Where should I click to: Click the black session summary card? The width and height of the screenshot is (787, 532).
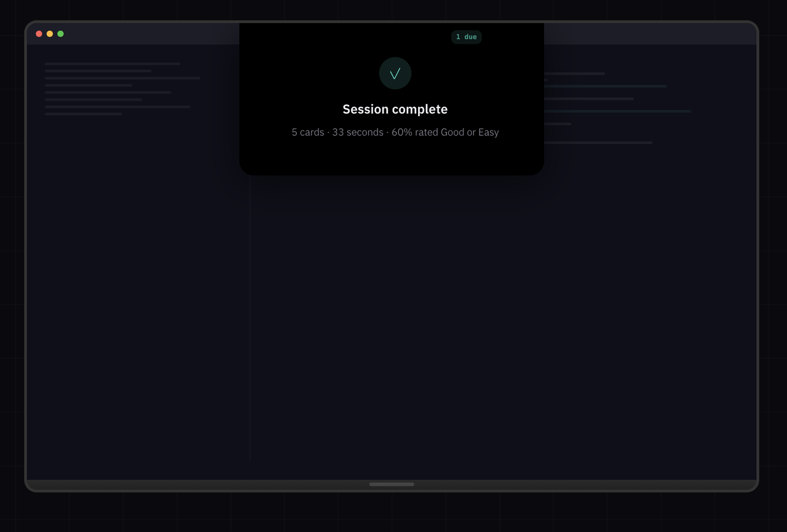(392, 157)
